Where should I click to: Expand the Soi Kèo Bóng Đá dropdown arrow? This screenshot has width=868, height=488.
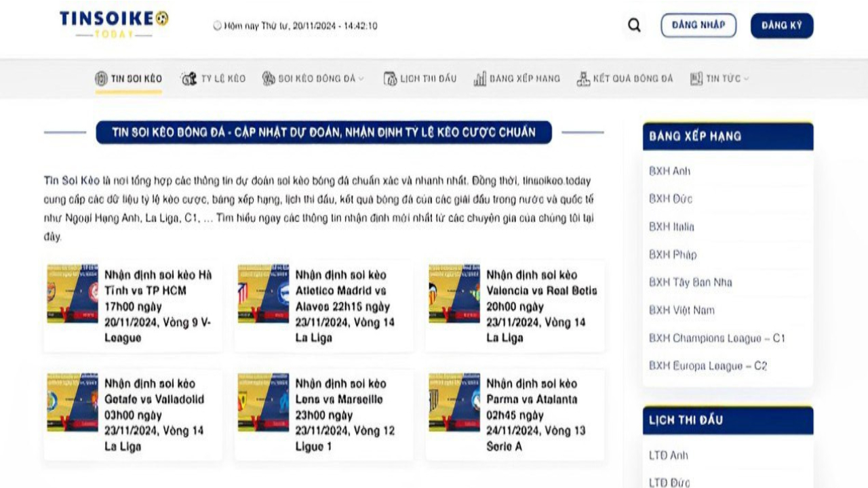361,79
